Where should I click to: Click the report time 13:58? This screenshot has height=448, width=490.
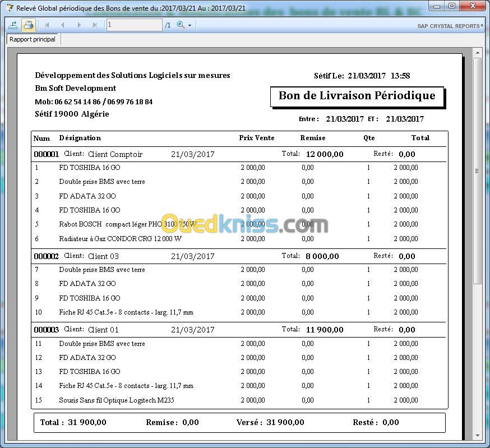[x=400, y=76]
